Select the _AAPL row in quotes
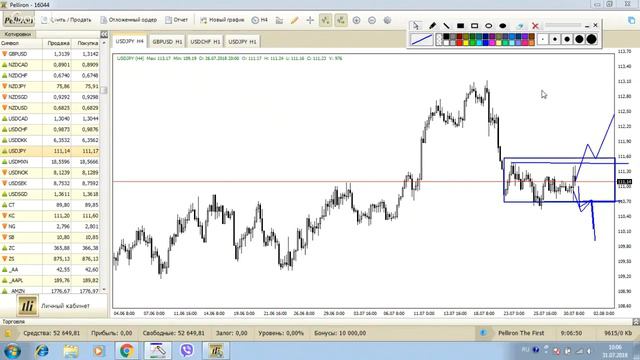This screenshot has width=640, height=360. (50, 280)
